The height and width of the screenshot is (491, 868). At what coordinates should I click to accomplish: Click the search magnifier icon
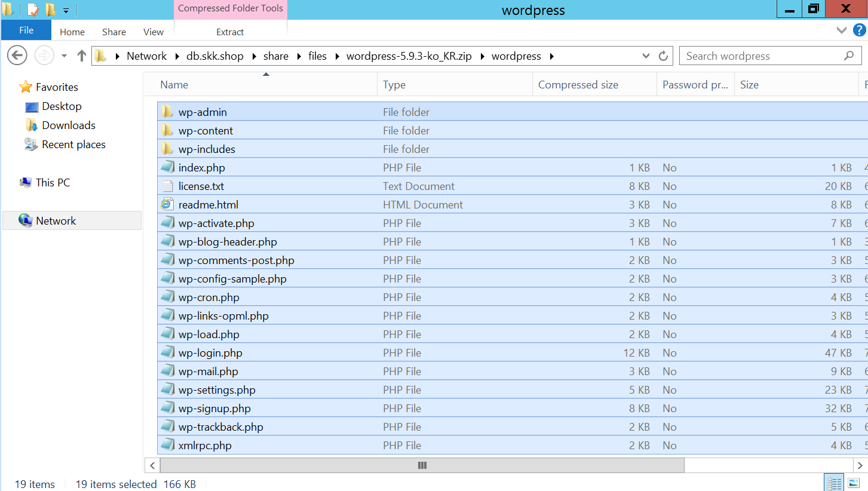tap(849, 56)
